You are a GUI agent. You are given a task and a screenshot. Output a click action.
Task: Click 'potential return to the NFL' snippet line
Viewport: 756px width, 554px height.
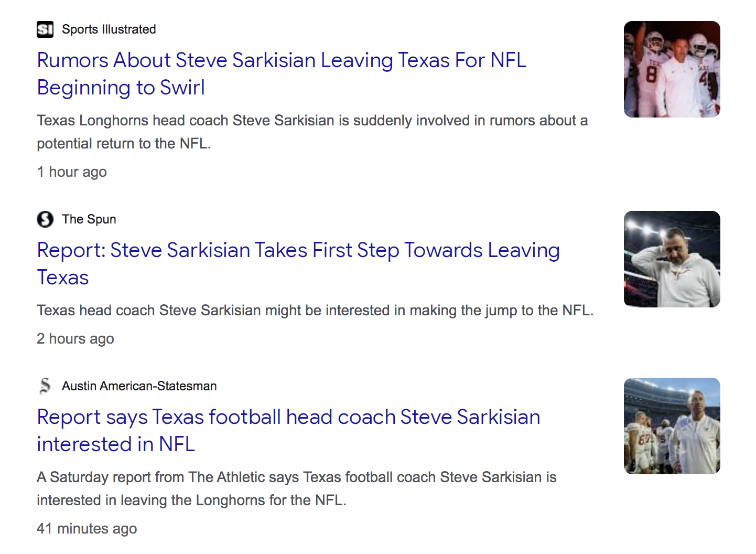(124, 144)
